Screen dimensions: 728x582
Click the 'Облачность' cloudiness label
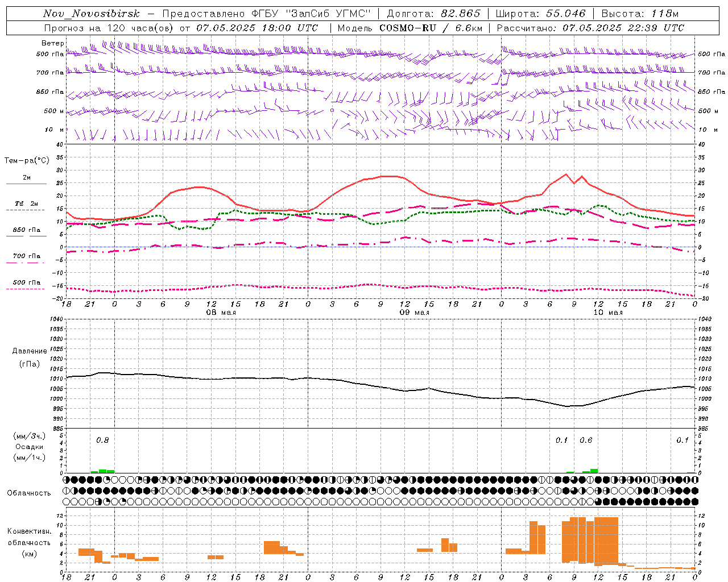tap(29, 493)
